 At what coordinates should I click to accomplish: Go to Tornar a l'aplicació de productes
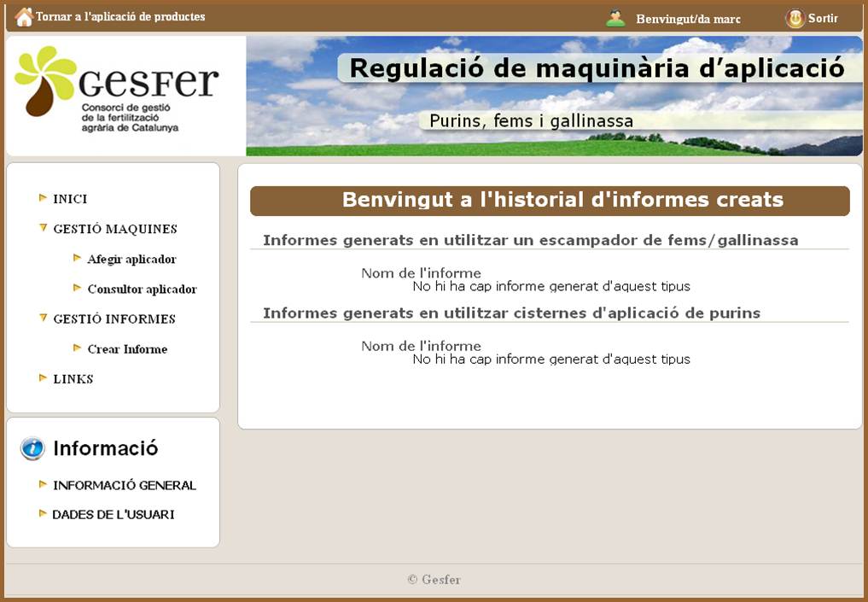[120, 17]
